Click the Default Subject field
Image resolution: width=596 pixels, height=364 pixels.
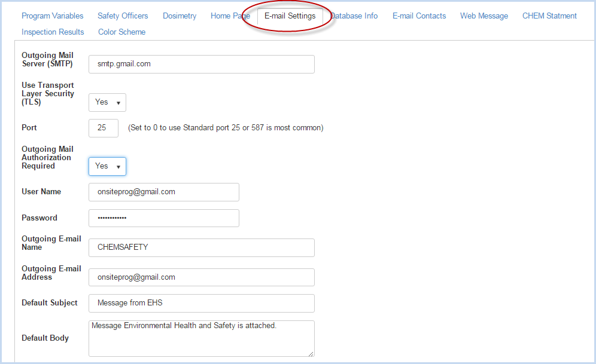tap(202, 303)
